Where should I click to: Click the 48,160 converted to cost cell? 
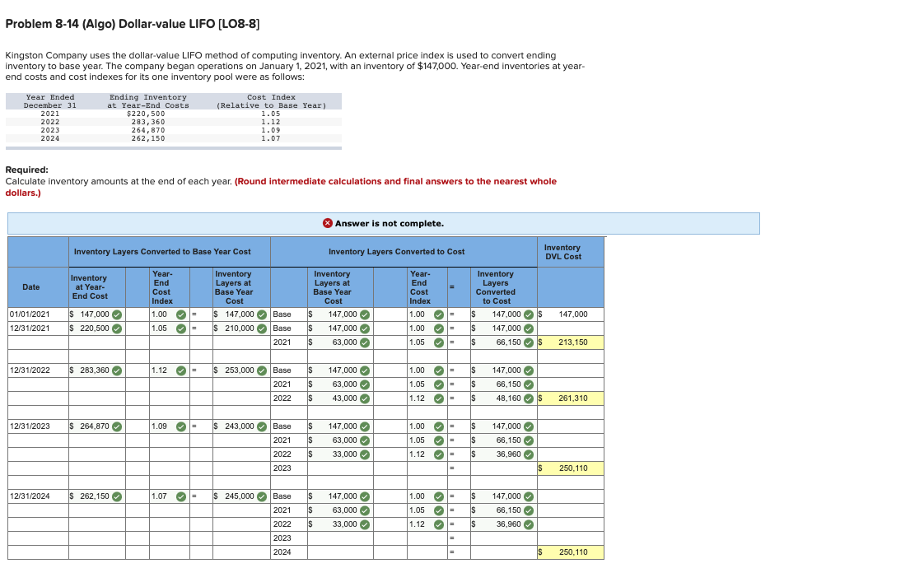pos(503,398)
